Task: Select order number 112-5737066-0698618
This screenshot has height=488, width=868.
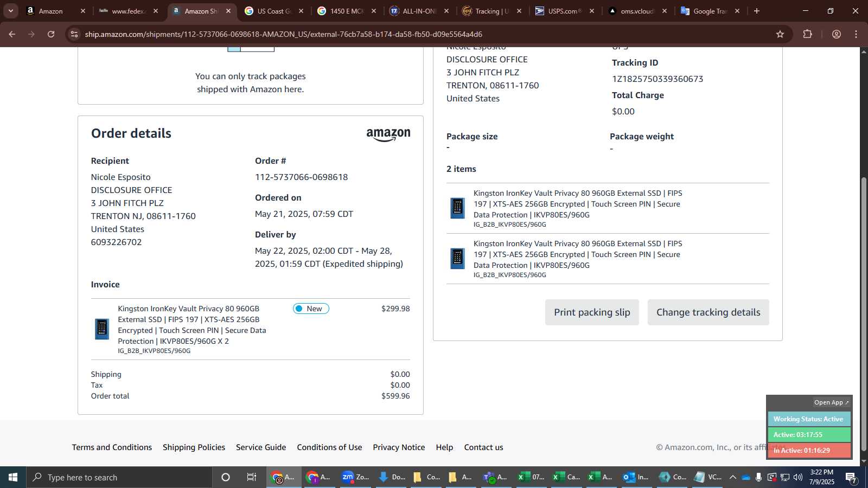Action: click(x=301, y=177)
